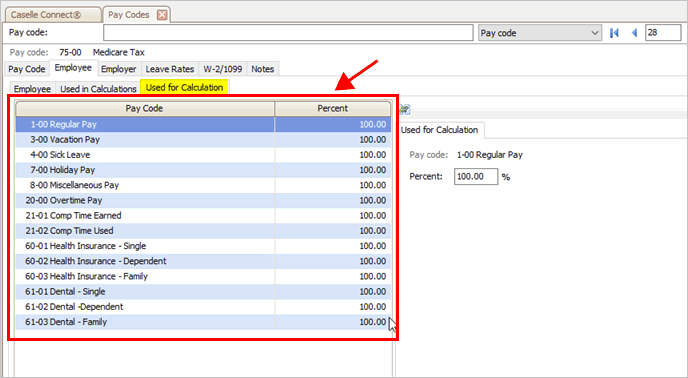Select the 3-00 Vacation Pay row

[x=203, y=140]
